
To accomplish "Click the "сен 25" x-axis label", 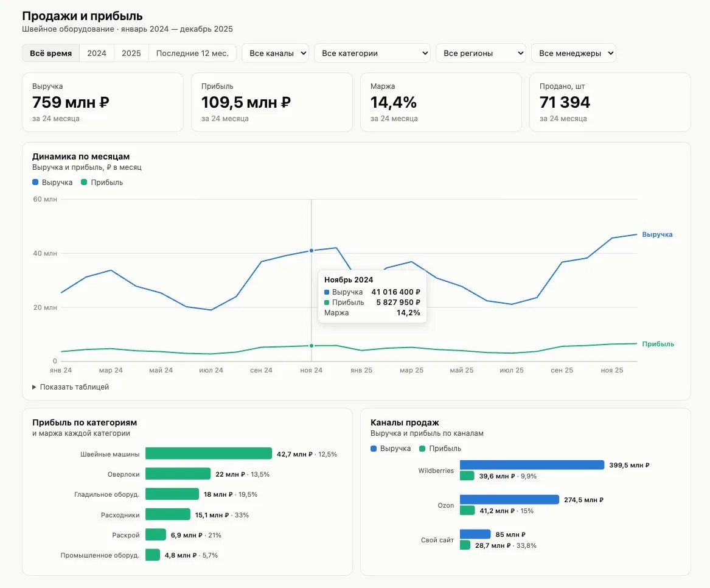I will 562,370.
